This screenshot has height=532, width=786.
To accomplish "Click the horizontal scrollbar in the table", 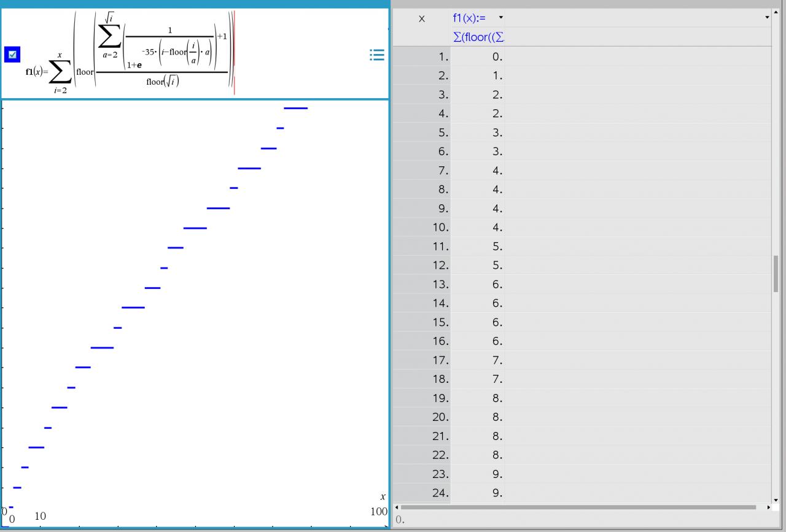I will click(578, 507).
